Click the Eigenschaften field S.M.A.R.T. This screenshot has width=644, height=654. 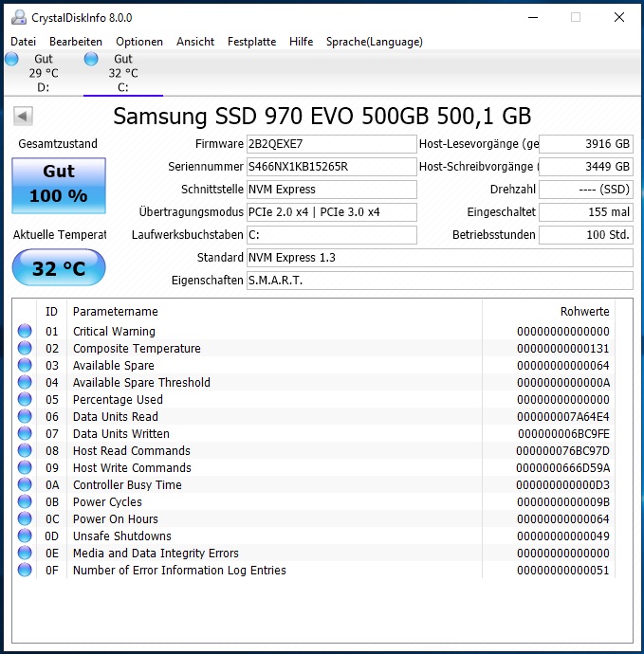pos(440,281)
